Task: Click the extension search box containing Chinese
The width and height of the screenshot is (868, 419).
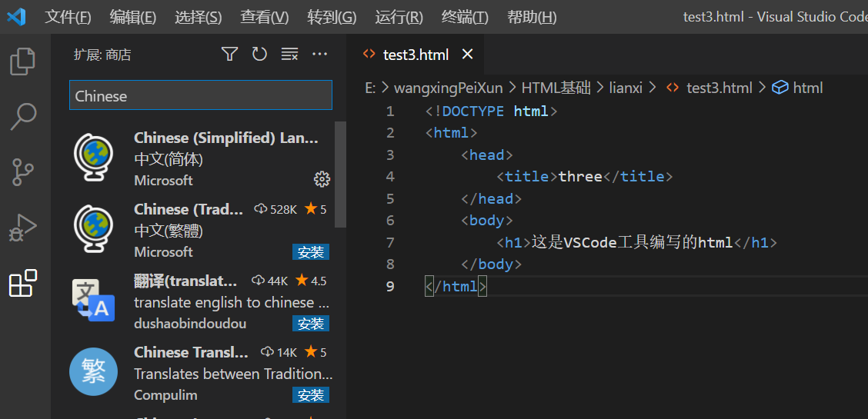Action: (x=200, y=95)
